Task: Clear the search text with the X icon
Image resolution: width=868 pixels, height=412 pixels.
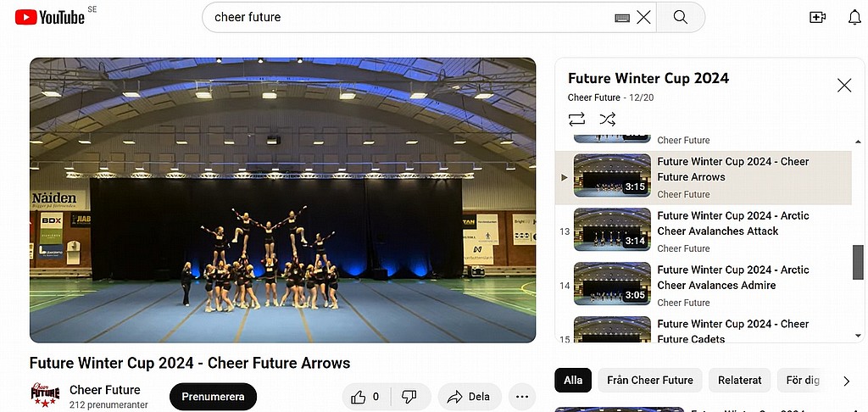Action: click(643, 17)
